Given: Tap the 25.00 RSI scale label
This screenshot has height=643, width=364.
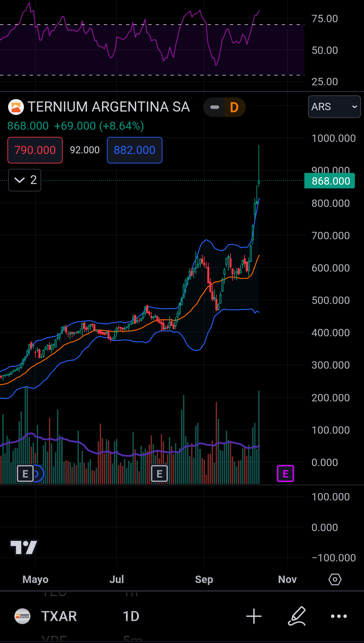Looking at the screenshot, I should [325, 82].
